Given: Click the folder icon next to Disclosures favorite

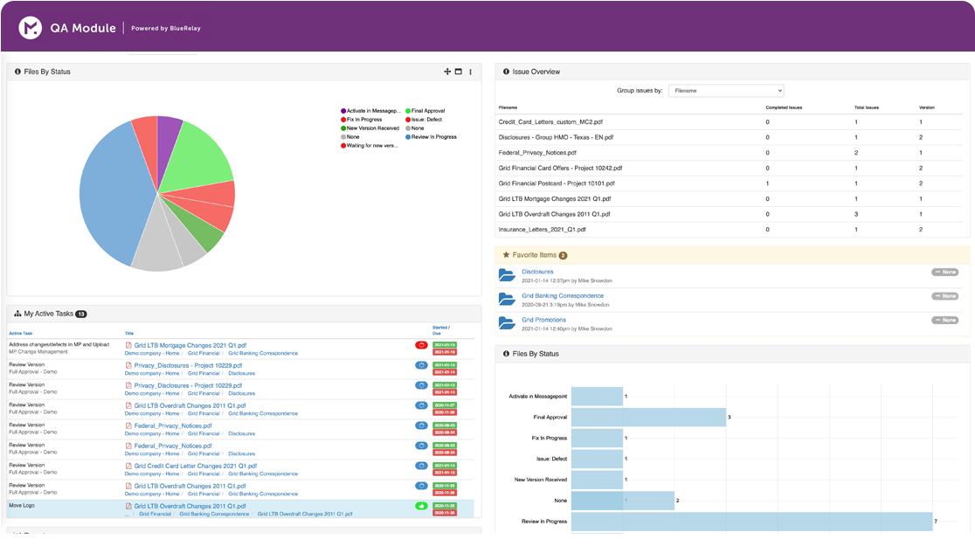Looking at the screenshot, I should (x=507, y=275).
